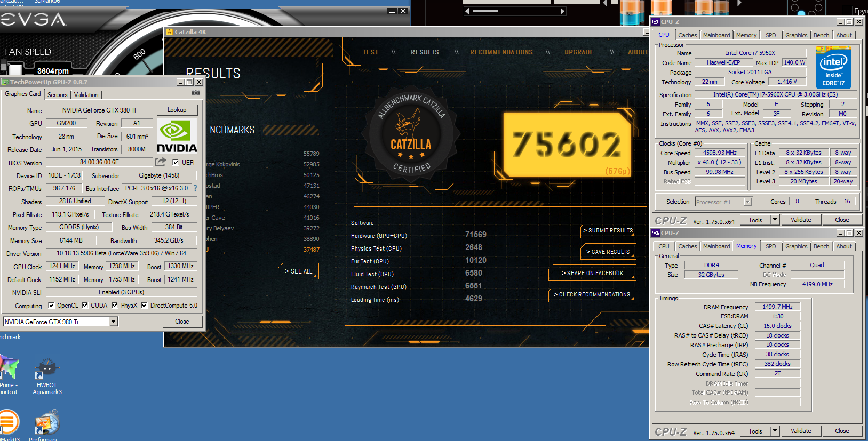Click the Tools button in upper CPU-Z
This screenshot has height=441, width=868.
pos(755,220)
